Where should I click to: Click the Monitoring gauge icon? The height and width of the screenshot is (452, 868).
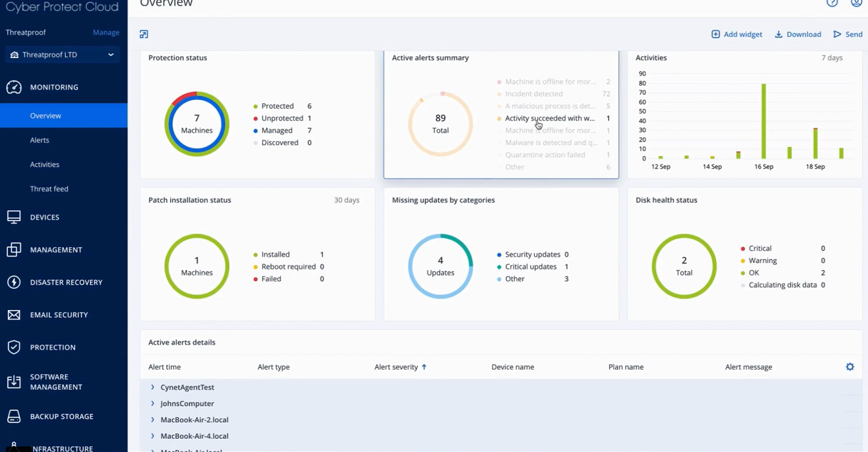coord(14,87)
